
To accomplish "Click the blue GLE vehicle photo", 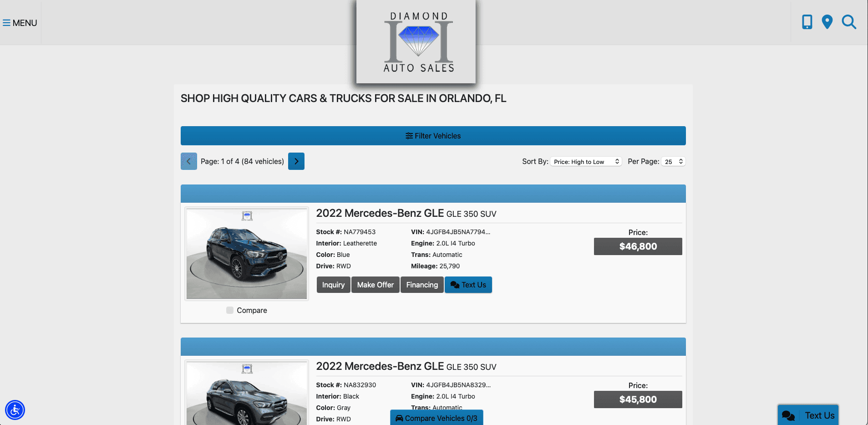I will [247, 254].
